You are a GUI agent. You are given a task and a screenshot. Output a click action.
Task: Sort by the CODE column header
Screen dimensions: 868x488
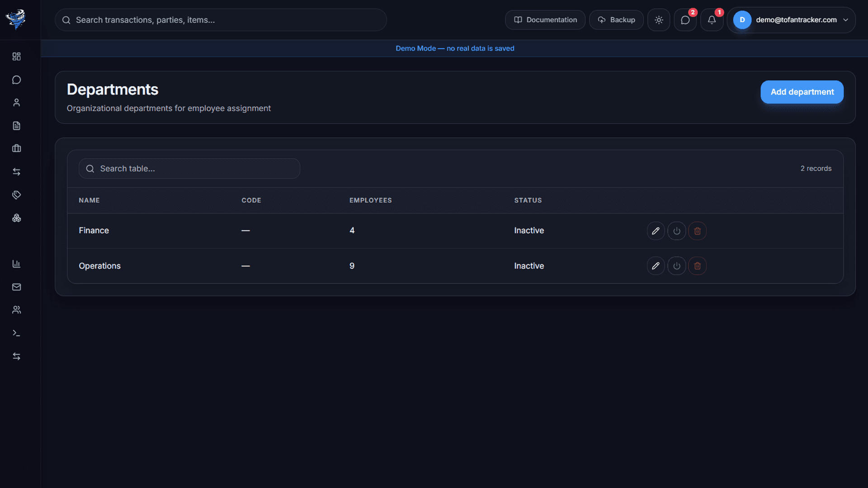(x=251, y=200)
